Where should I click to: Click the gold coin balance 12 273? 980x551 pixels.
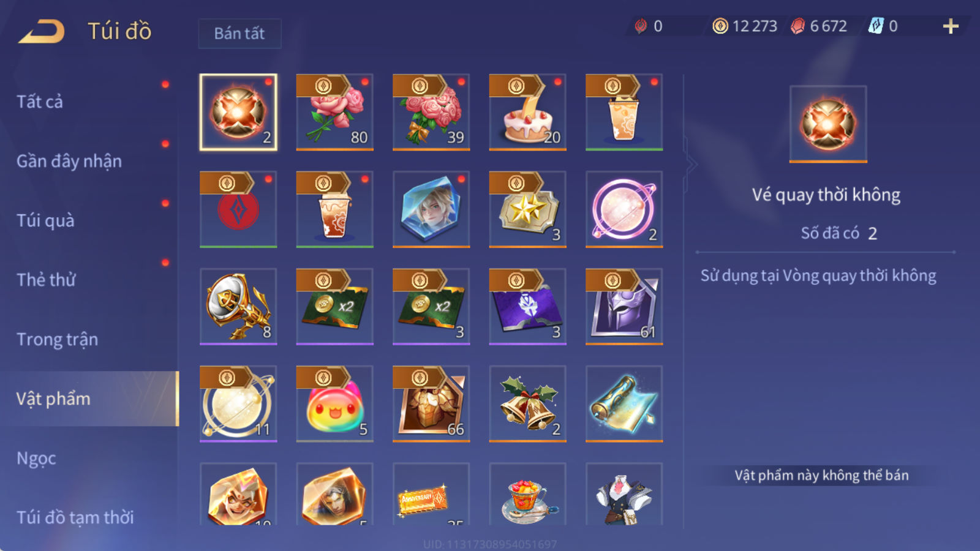tap(745, 26)
